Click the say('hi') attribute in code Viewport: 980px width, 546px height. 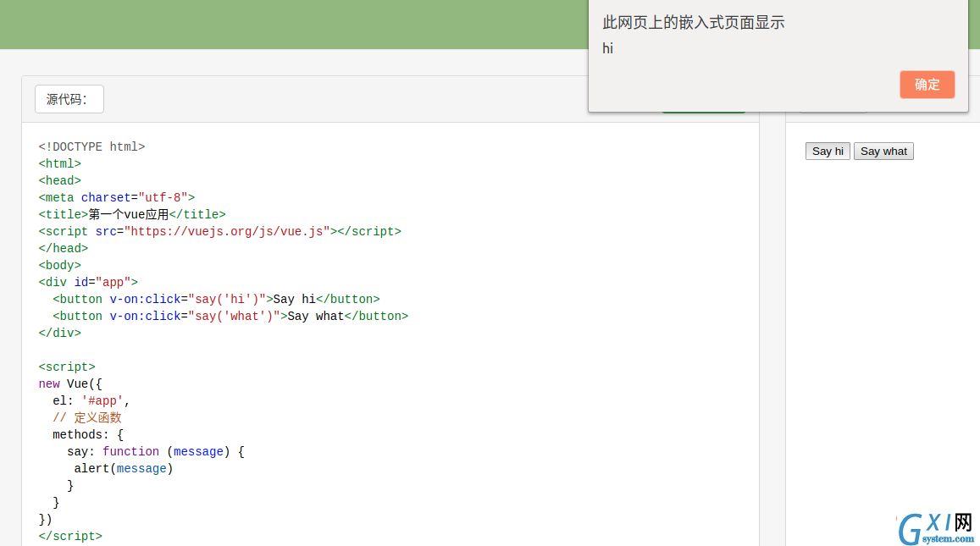coord(228,299)
